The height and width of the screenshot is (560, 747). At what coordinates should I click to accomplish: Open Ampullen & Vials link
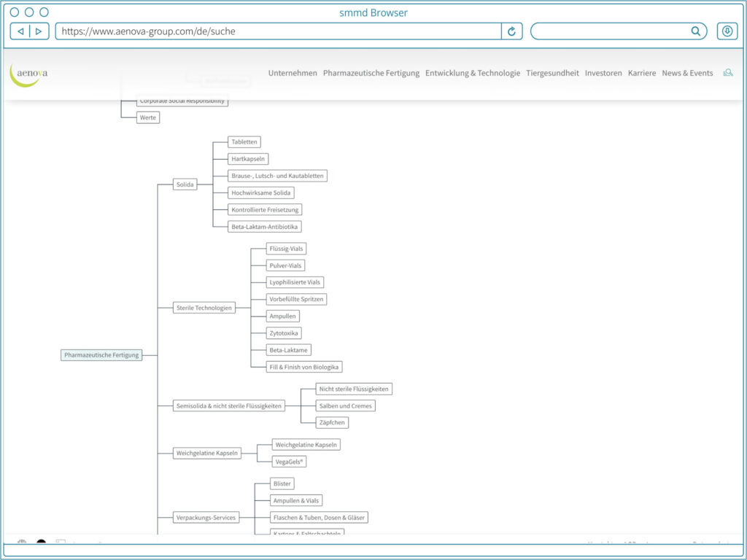[x=296, y=501]
